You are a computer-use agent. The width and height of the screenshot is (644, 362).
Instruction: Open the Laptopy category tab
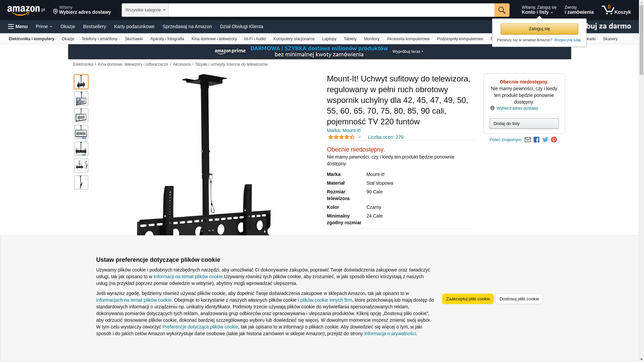pos(329,39)
